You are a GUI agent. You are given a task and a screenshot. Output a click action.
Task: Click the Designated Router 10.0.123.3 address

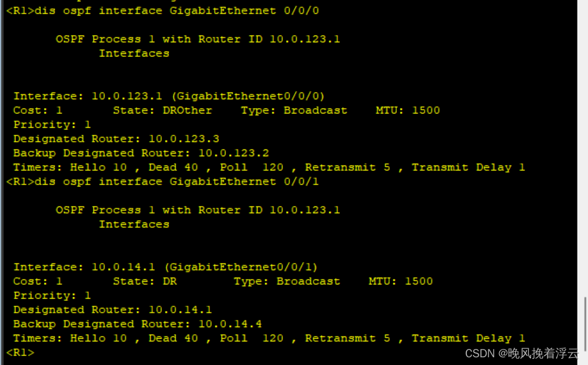coord(184,139)
